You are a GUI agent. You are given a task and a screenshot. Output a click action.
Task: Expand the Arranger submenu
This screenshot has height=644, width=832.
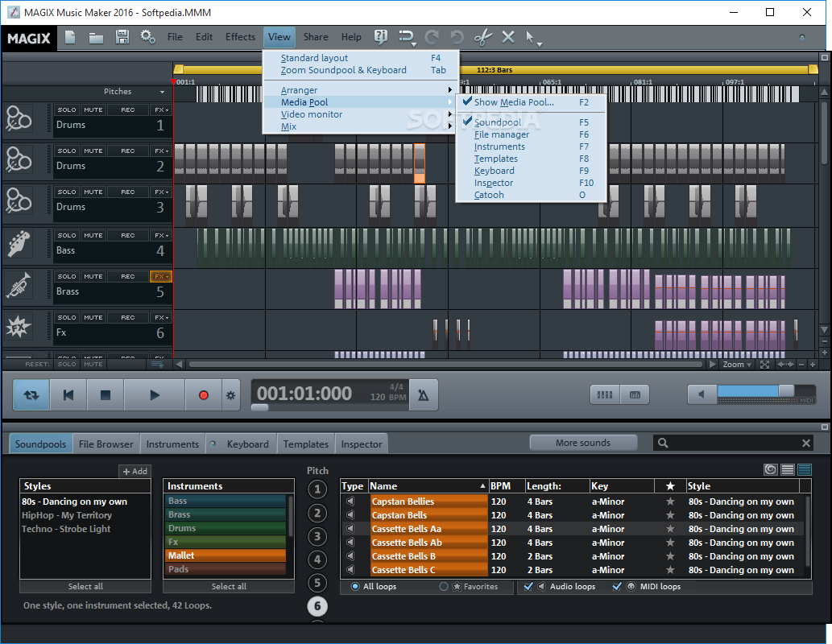click(x=362, y=90)
